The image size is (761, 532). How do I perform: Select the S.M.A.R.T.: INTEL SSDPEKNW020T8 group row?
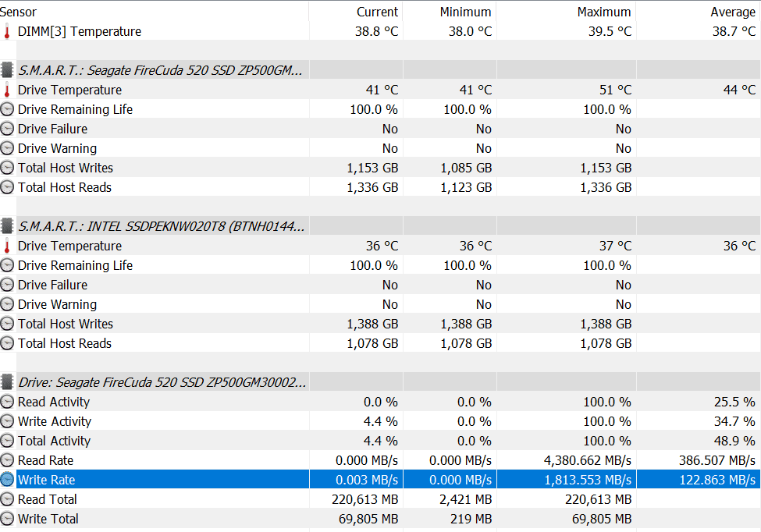click(x=161, y=226)
